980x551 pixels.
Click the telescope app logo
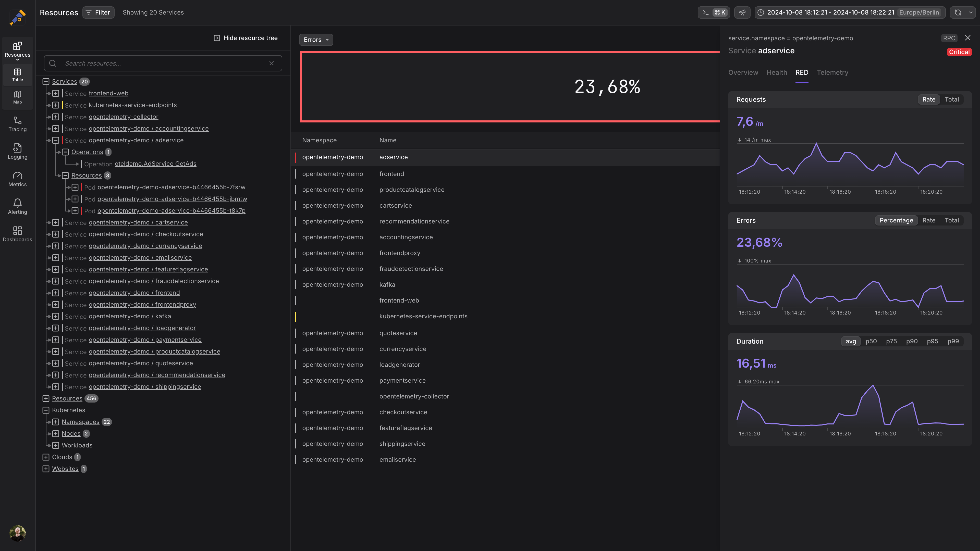(x=18, y=18)
